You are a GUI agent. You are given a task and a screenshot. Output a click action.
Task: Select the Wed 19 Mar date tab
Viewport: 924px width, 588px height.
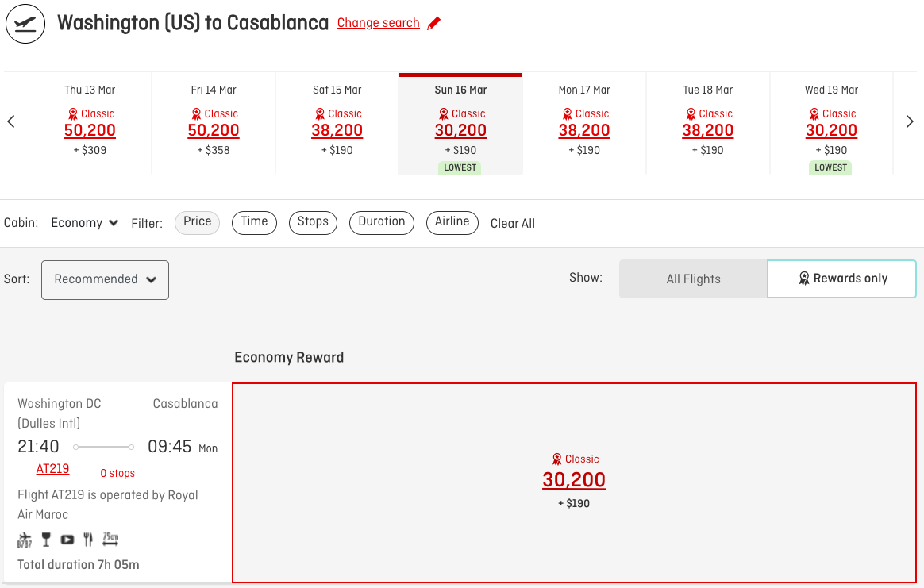tap(831, 124)
